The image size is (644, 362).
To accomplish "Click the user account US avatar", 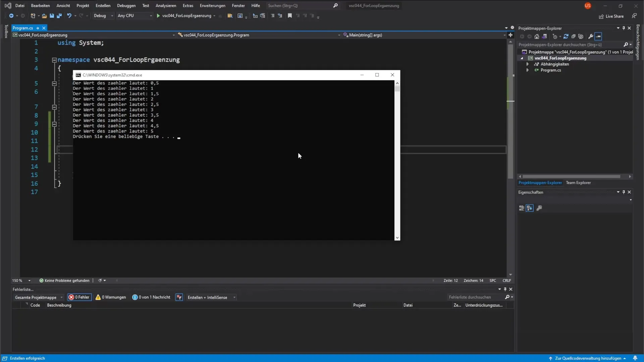I will click(x=587, y=6).
